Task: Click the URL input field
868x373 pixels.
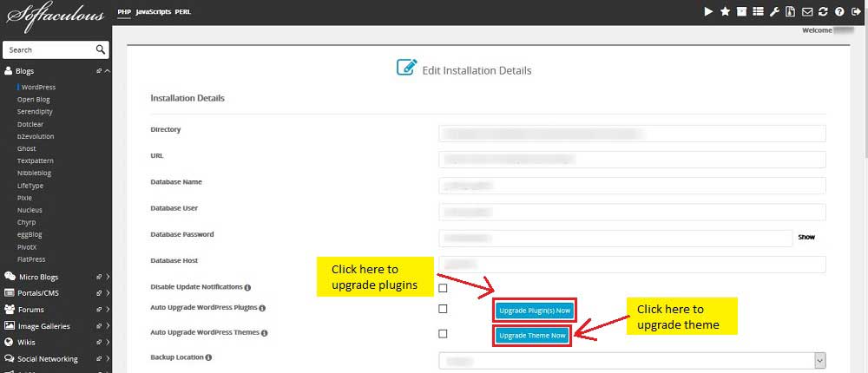Action: (632, 160)
